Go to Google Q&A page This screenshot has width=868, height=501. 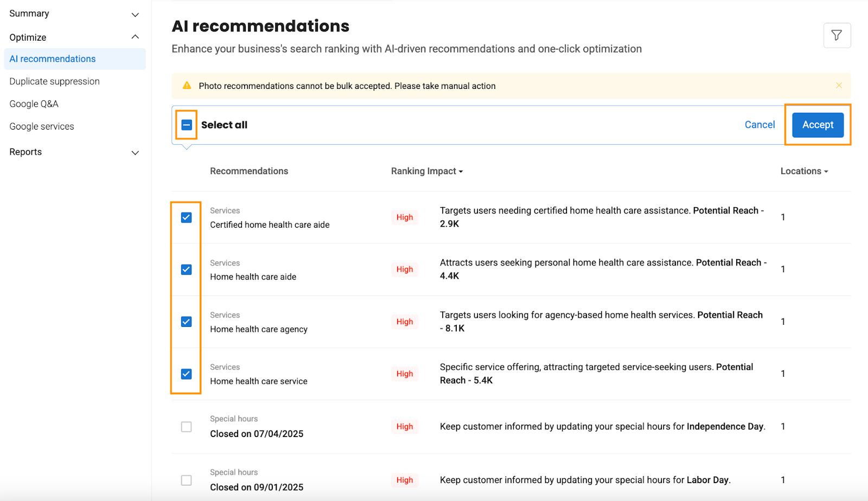[x=34, y=104]
